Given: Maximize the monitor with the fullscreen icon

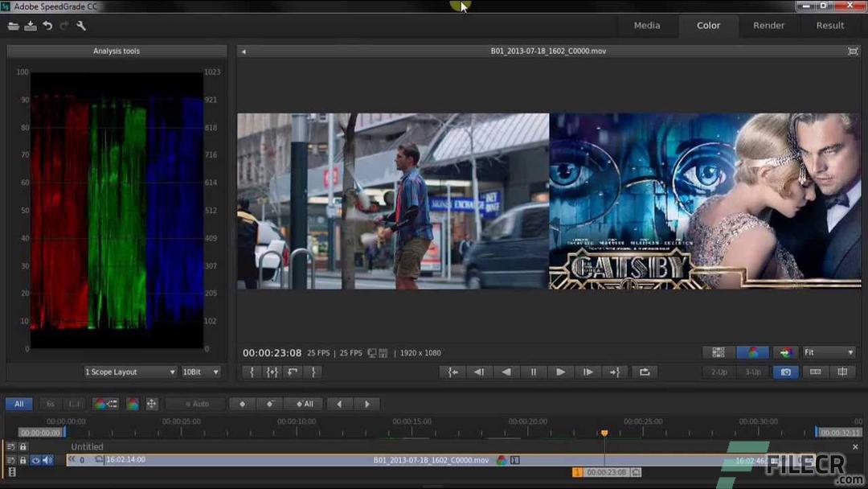Looking at the screenshot, I should [853, 51].
